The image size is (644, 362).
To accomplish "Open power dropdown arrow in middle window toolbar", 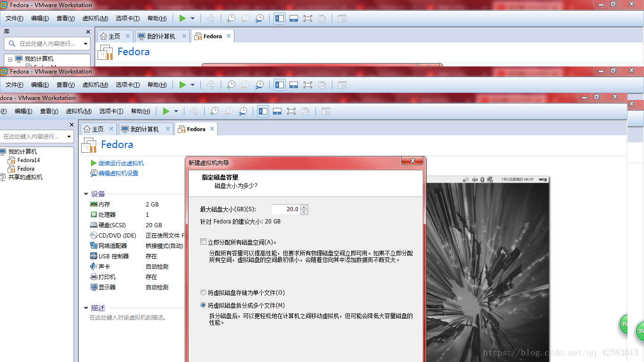I will click(x=192, y=85).
